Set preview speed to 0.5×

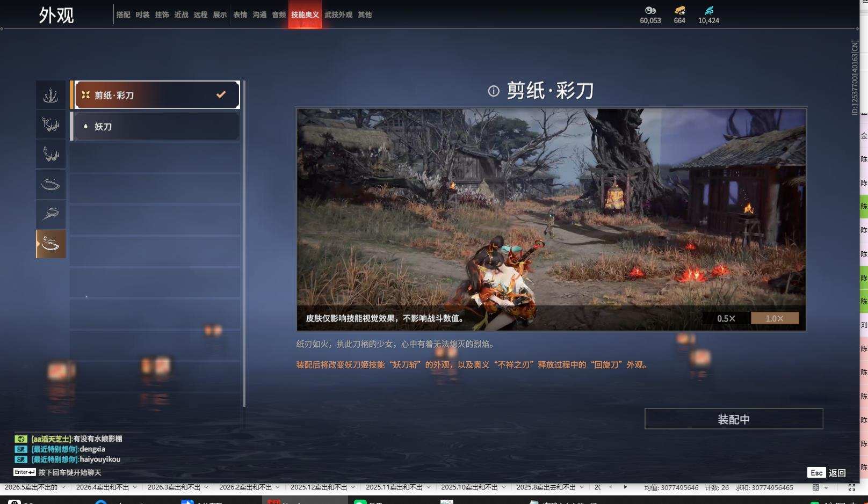[x=726, y=318]
